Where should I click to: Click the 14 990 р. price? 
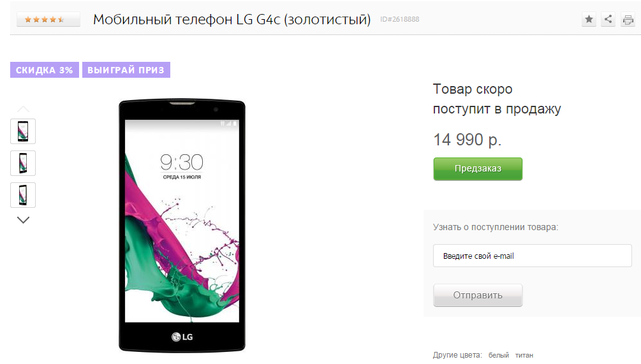[468, 140]
